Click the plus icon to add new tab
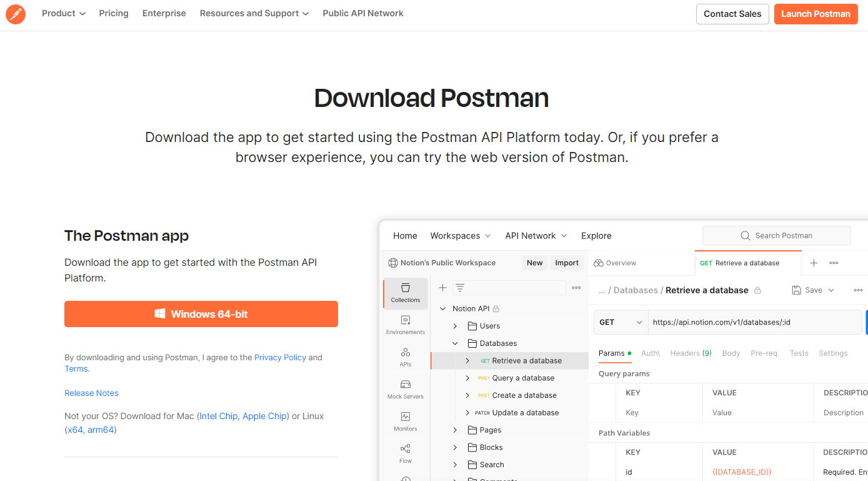Image resolution: width=868 pixels, height=481 pixels. pyautogui.click(x=814, y=263)
